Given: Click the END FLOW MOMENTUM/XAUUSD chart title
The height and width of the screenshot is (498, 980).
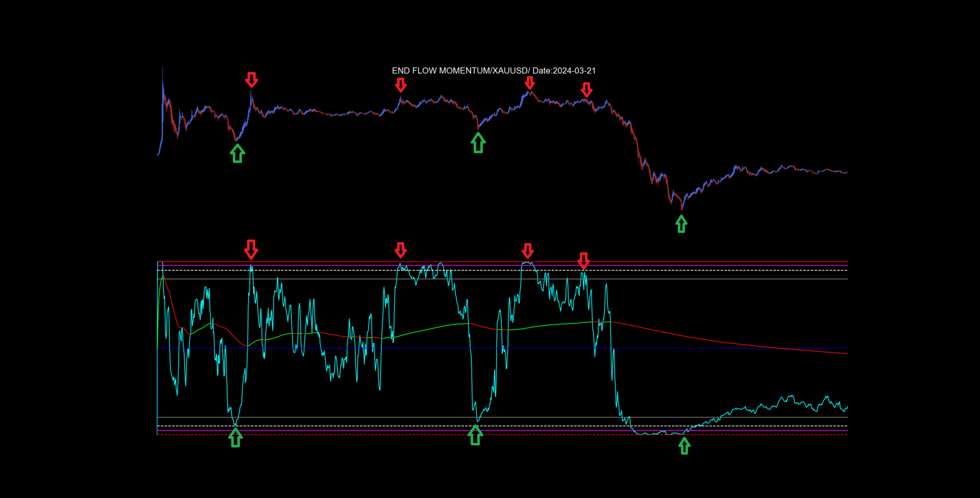Looking at the screenshot, I should click(494, 71).
